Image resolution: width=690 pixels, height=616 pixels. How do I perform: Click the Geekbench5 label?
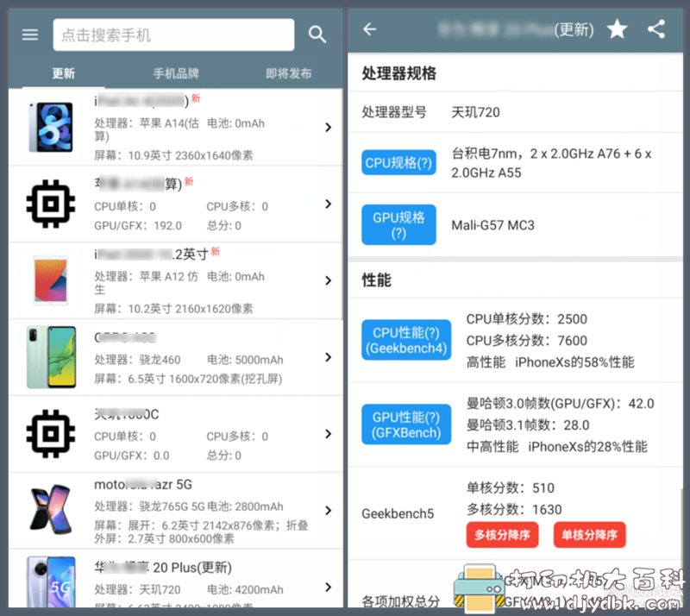pos(398,513)
